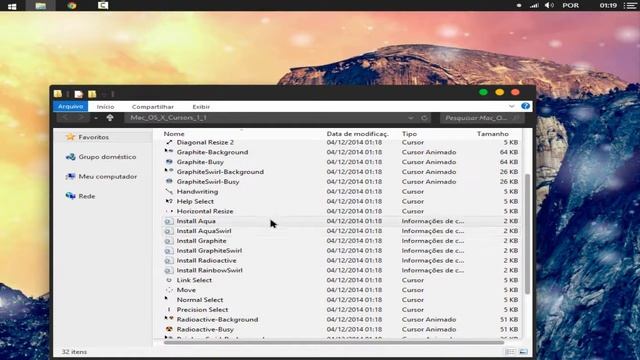Expand the ribbon with the chevron
The image size is (640, 360).
511,106
